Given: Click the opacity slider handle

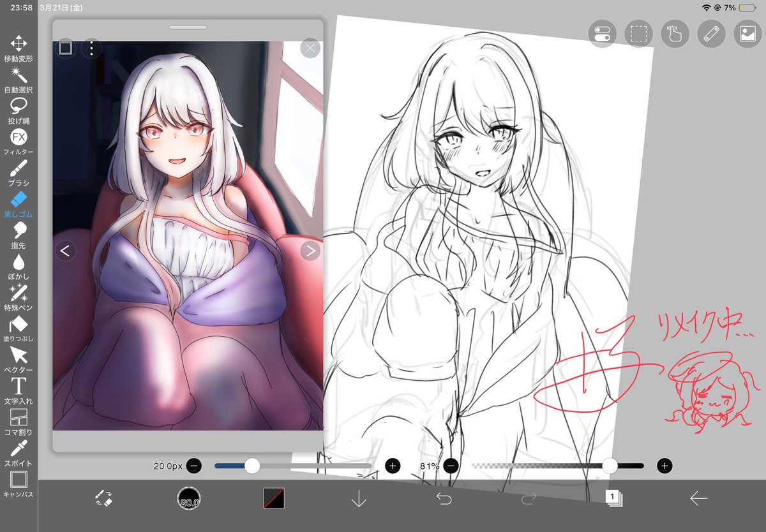Looking at the screenshot, I should coord(610,466).
